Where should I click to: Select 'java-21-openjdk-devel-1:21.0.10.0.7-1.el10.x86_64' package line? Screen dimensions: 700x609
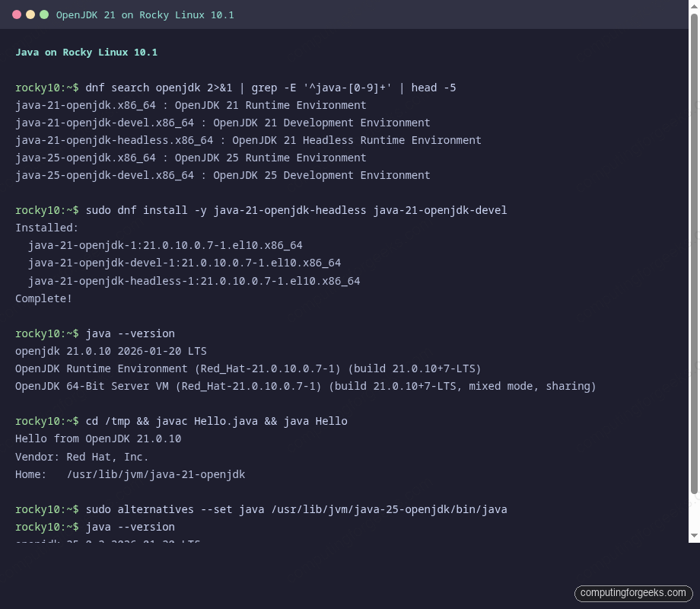(x=185, y=263)
